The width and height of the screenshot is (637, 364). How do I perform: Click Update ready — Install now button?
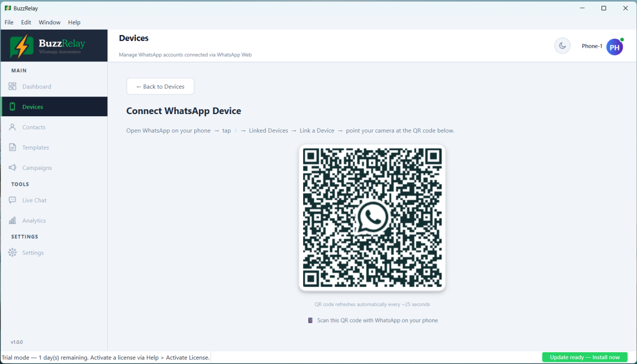[584, 357]
